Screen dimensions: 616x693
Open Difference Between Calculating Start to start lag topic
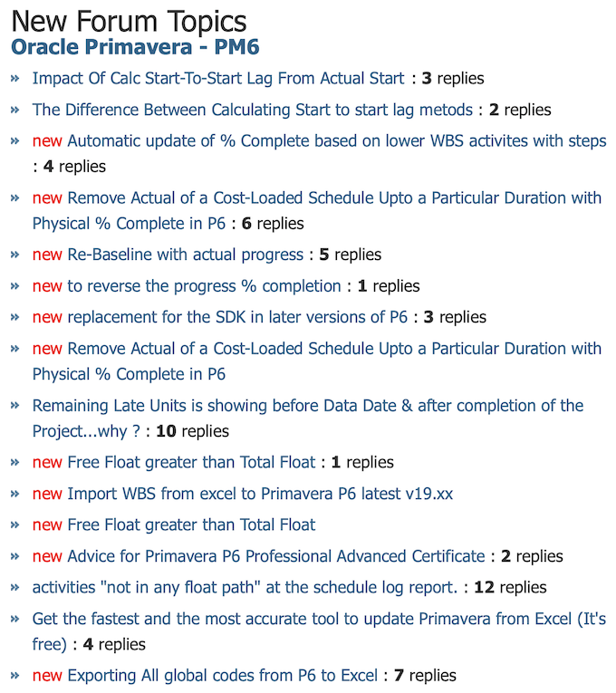(253, 110)
